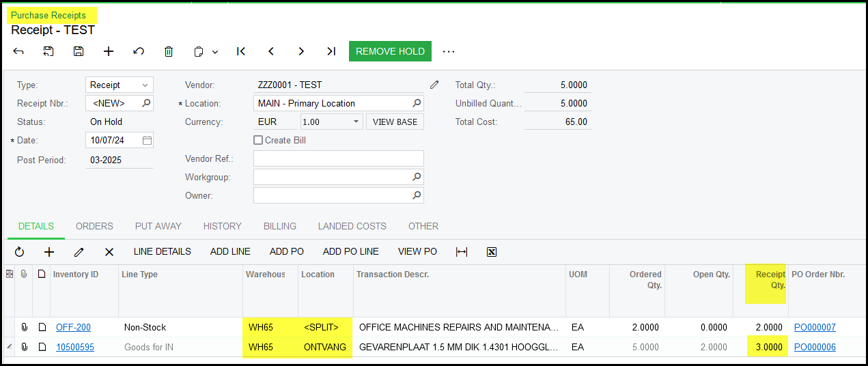The height and width of the screenshot is (366, 868).
Task: Export grid to Excel icon
Action: [x=492, y=252]
